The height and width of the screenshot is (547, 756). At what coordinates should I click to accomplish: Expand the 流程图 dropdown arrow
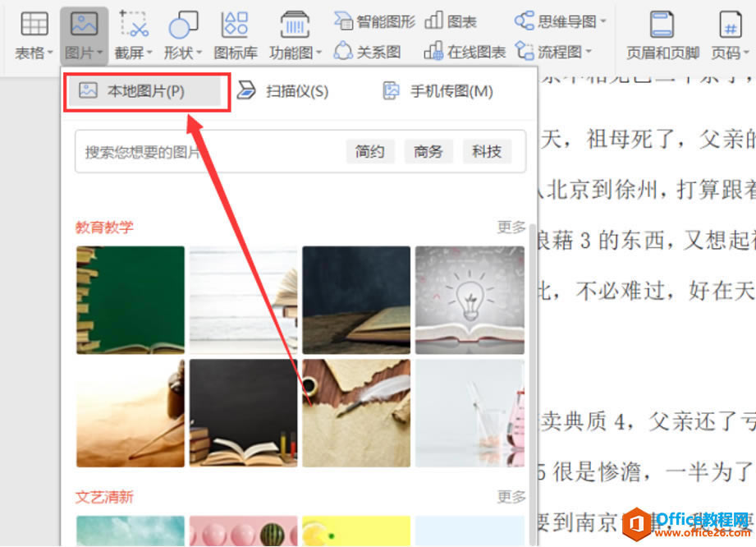click(x=589, y=51)
